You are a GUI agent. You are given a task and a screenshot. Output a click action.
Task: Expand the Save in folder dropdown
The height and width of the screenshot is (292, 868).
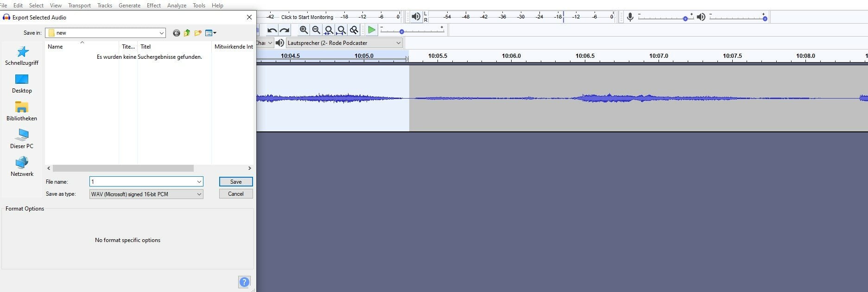tap(161, 33)
